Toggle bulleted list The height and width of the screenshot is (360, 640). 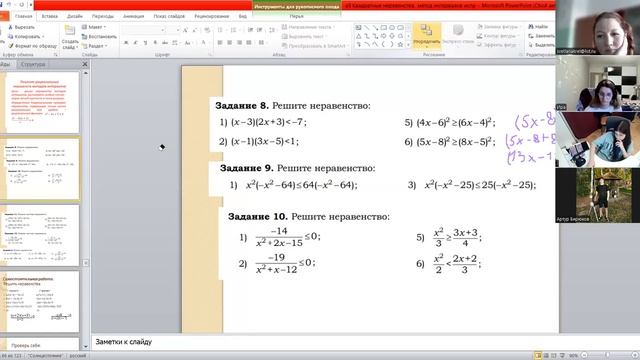click(221, 30)
